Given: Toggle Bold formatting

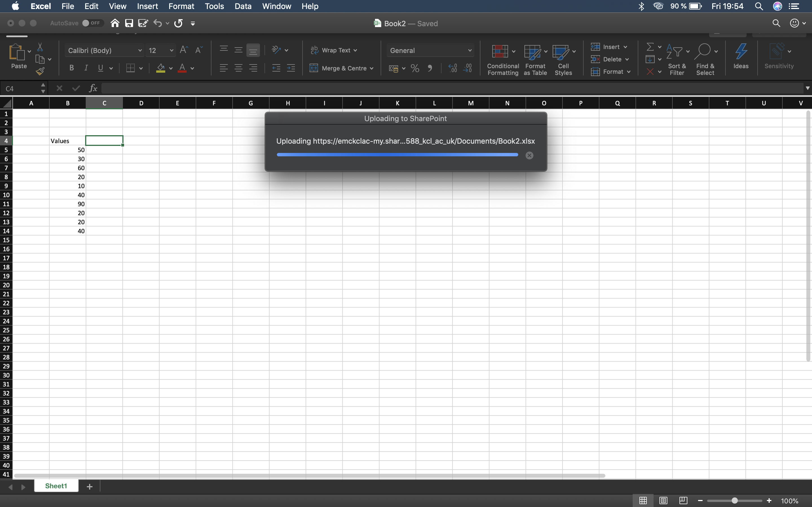Looking at the screenshot, I should coord(71,68).
